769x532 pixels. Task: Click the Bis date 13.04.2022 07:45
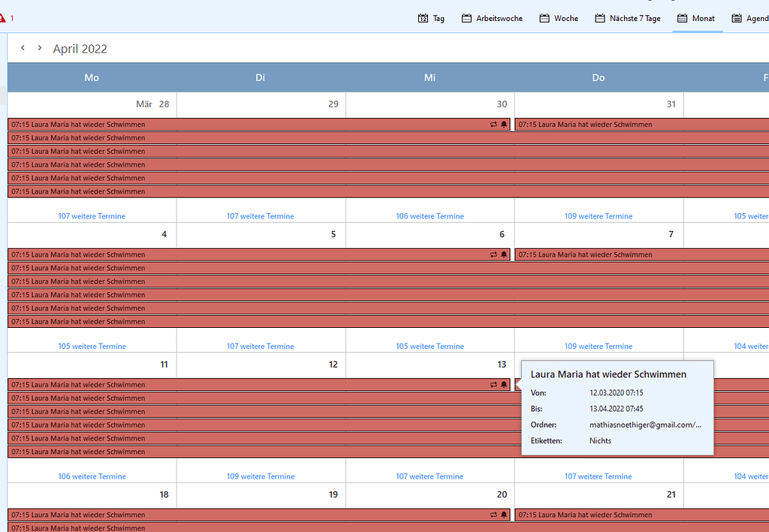(616, 408)
